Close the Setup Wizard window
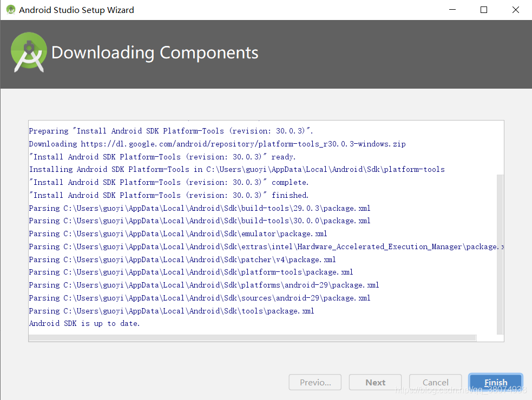This screenshot has width=532, height=400. pos(516,10)
